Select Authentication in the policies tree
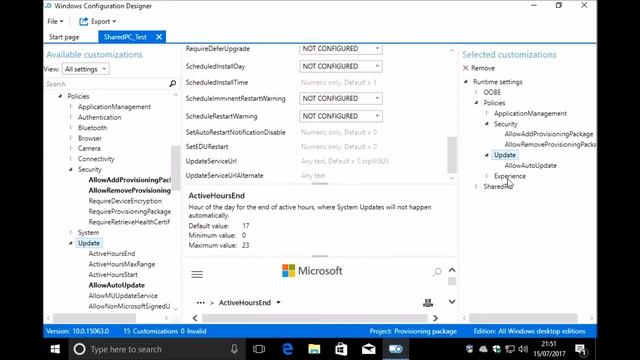This screenshot has height=360, width=640. (x=100, y=117)
